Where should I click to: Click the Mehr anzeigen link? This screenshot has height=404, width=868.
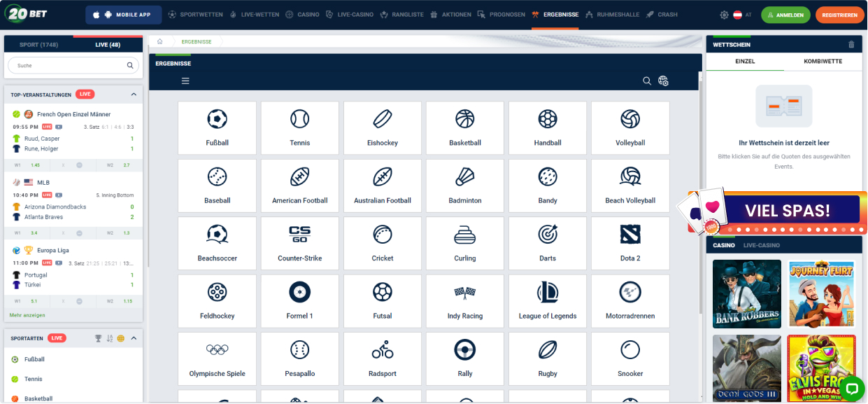click(27, 315)
